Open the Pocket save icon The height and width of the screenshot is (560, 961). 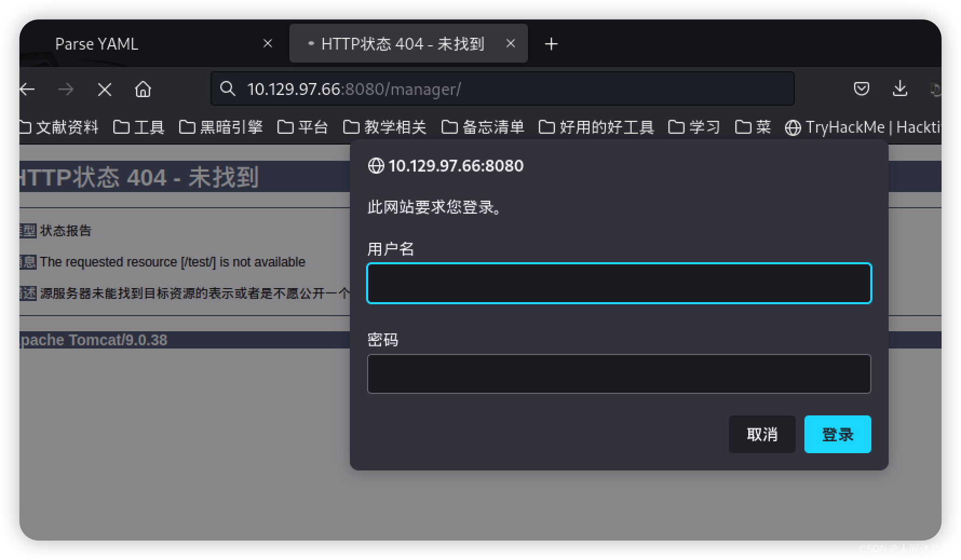(862, 88)
